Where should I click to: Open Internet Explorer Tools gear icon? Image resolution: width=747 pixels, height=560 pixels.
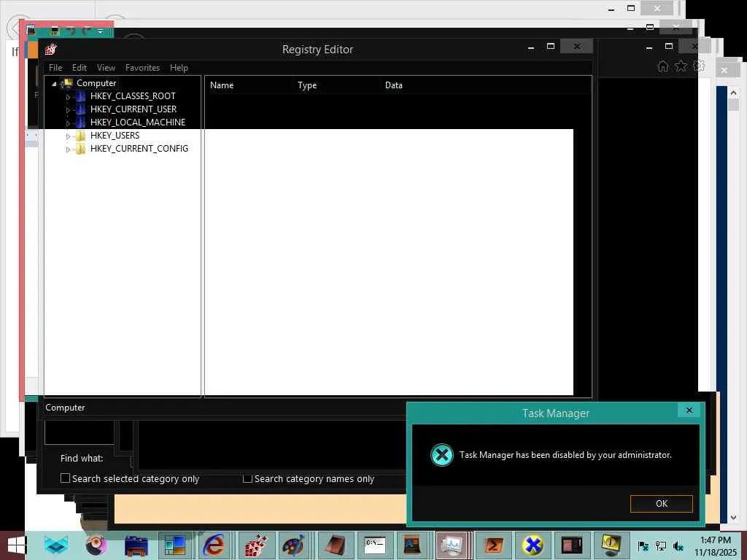click(x=698, y=66)
